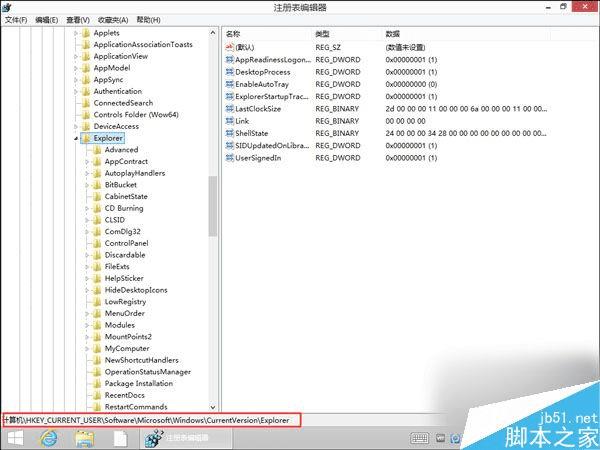Select the Package Installation key
The image size is (600, 450).
tap(139, 384)
